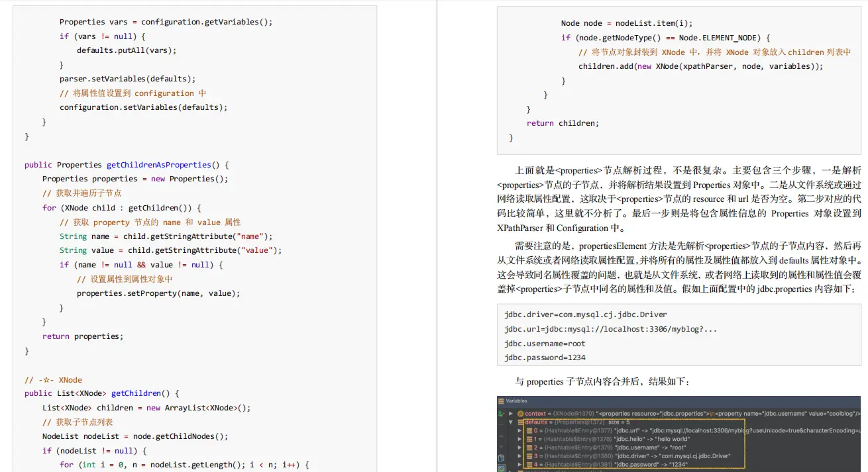Viewport: 868px width, 472px height.
Task: Expand entry 0 jdbc.url
Action: tap(519, 430)
